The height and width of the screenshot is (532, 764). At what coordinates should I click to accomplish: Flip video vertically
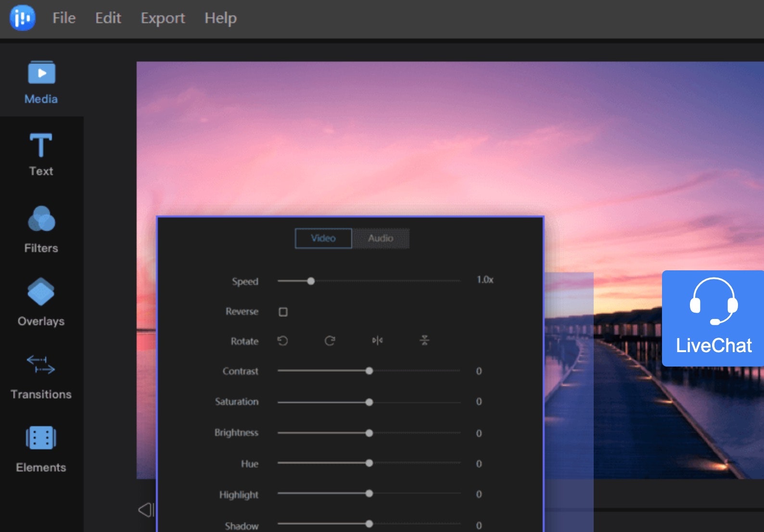click(424, 341)
